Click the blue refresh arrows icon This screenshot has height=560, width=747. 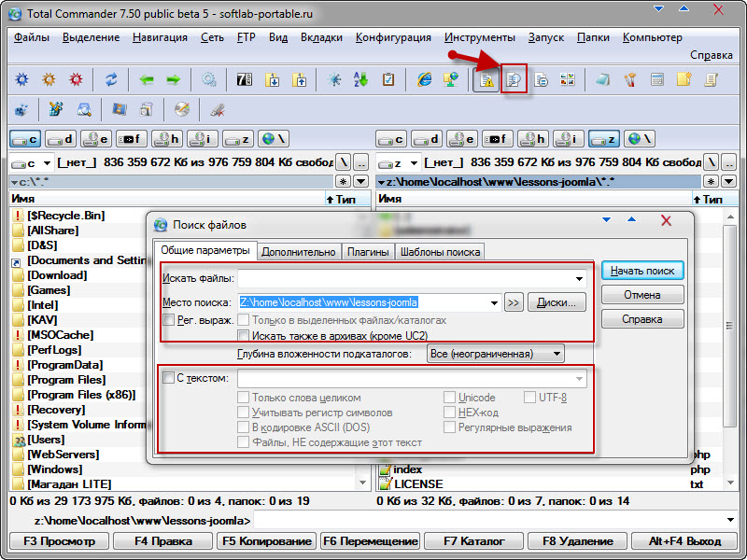coord(111,79)
